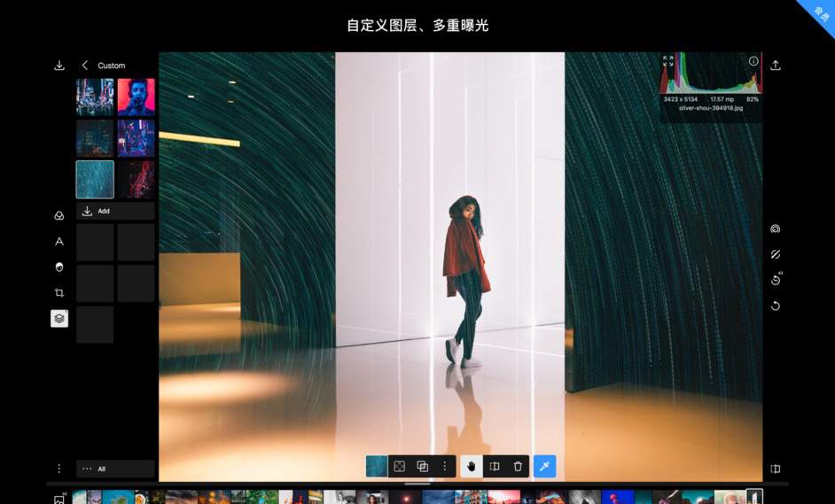Go back from the Custom panel
This screenshot has width=835, height=504.
(x=85, y=66)
